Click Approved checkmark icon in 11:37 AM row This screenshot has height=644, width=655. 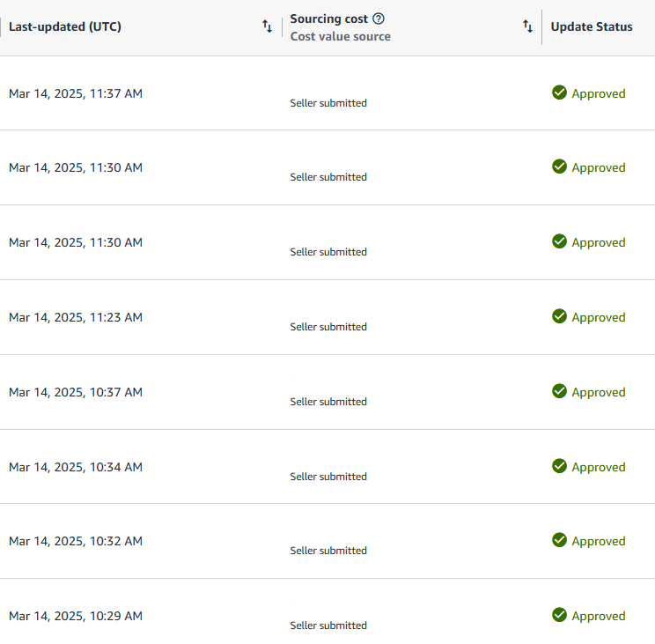pyautogui.click(x=559, y=93)
